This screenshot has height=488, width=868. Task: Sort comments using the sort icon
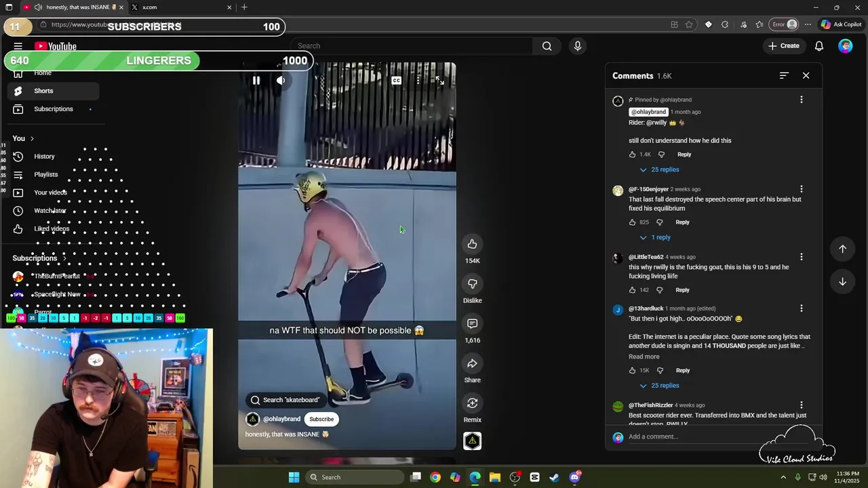coord(784,76)
